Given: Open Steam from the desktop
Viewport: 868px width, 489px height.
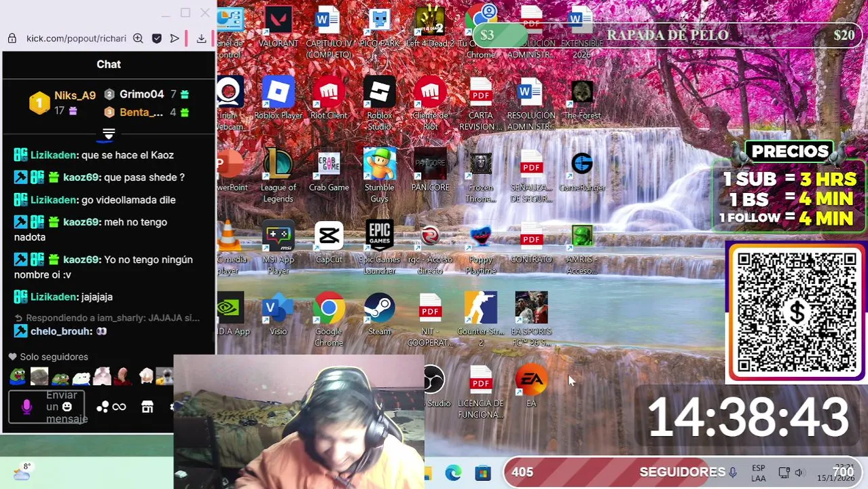Looking at the screenshot, I should click(x=379, y=315).
